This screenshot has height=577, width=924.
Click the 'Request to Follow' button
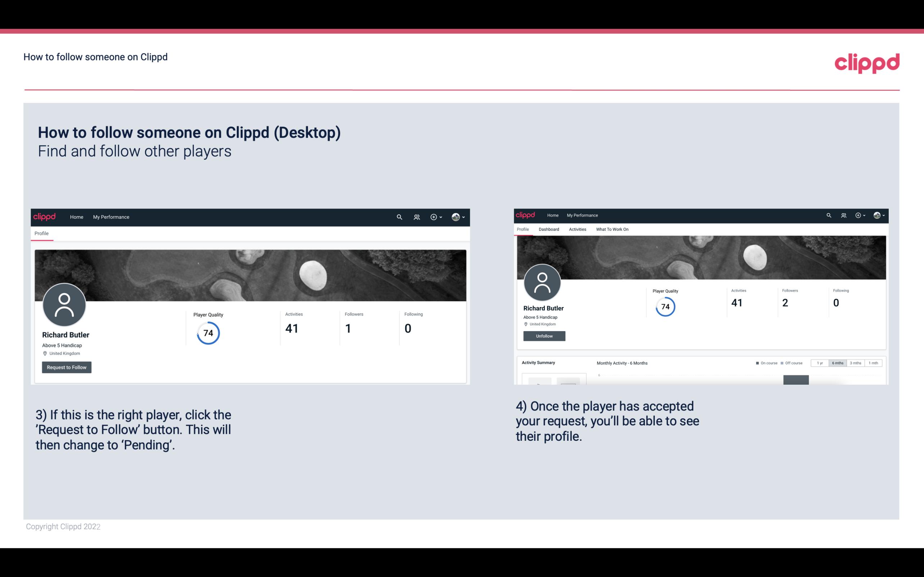[67, 367]
